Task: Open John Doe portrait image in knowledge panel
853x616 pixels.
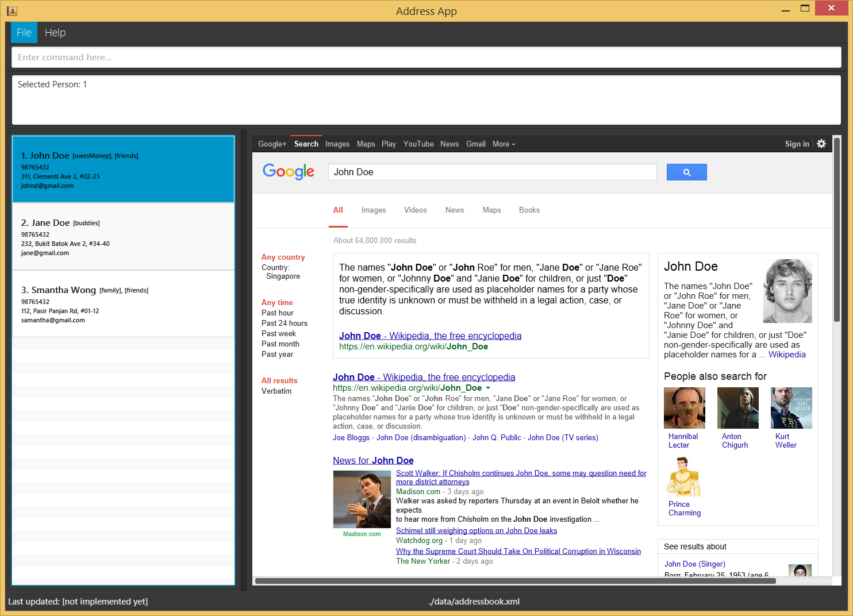Action: [x=787, y=291]
